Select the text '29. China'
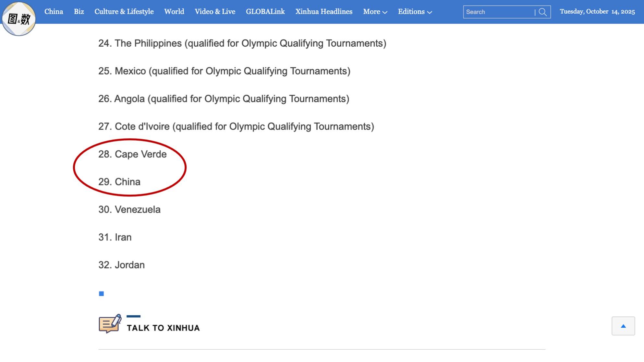Screen dimensions: 644x362 click(119, 182)
